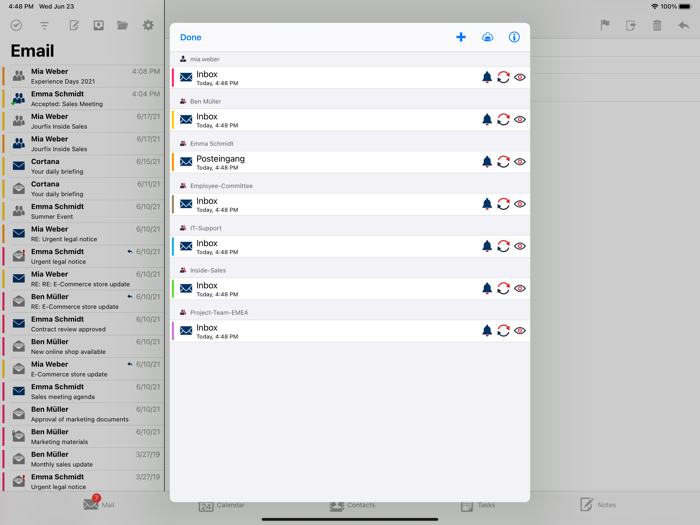Compose new email with pencil icon

(x=74, y=25)
